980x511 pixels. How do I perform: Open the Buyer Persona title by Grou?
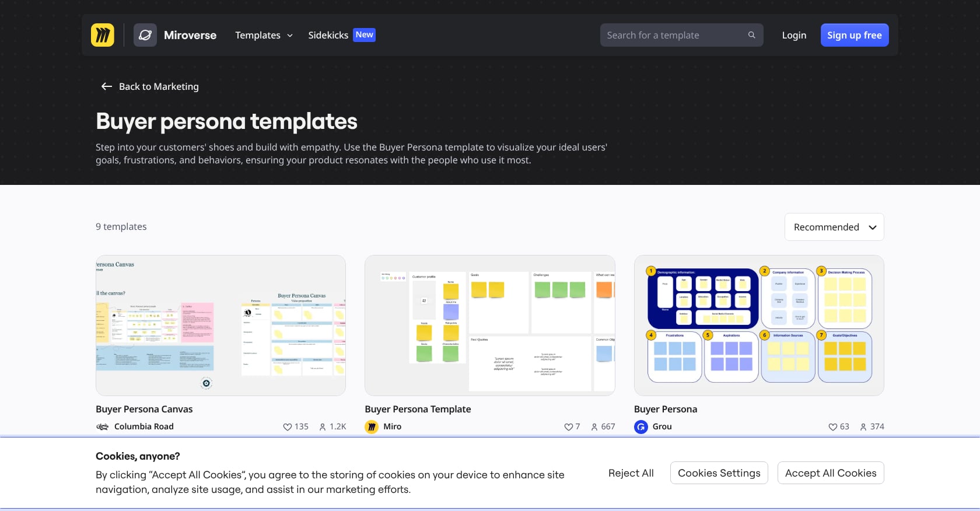click(666, 409)
